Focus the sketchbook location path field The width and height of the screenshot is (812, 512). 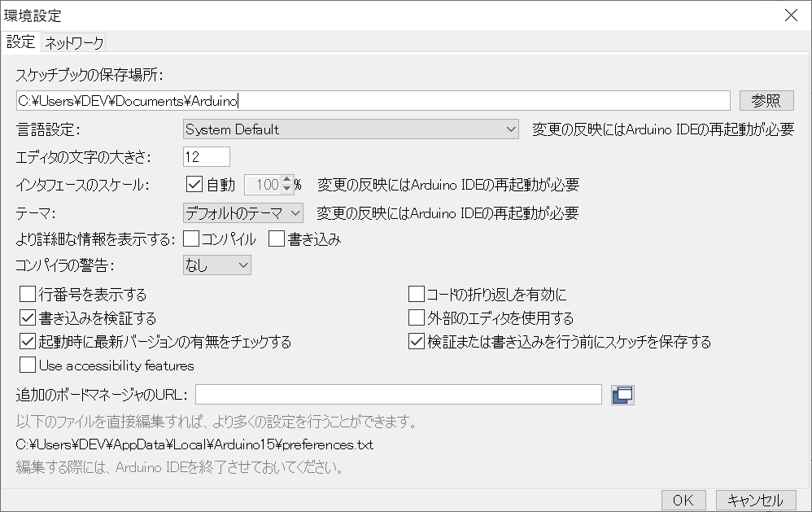tap(373, 101)
